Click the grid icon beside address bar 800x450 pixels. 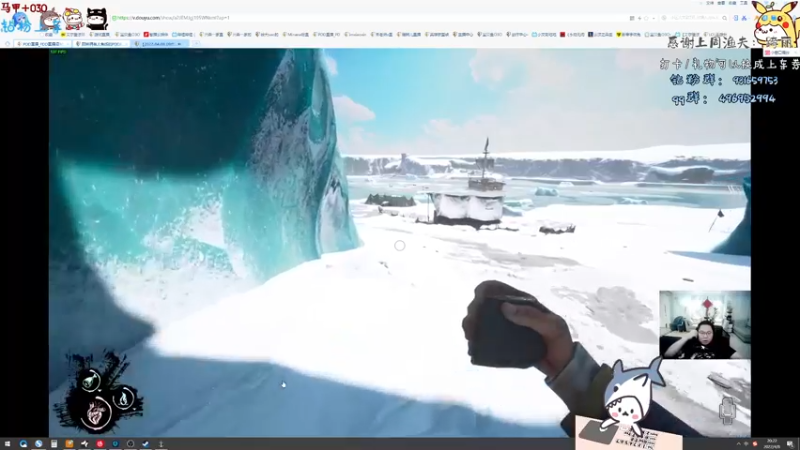point(632,18)
